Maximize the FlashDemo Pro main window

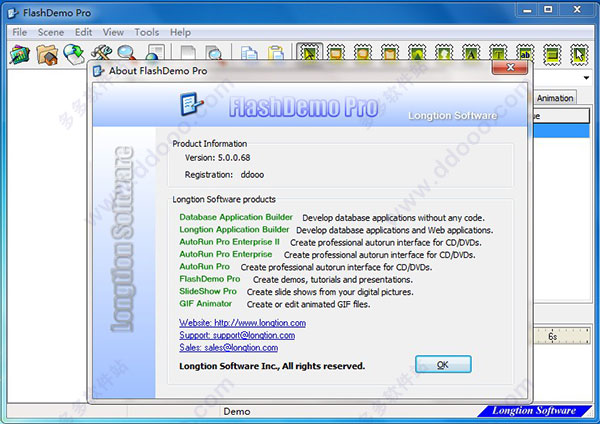point(548,10)
